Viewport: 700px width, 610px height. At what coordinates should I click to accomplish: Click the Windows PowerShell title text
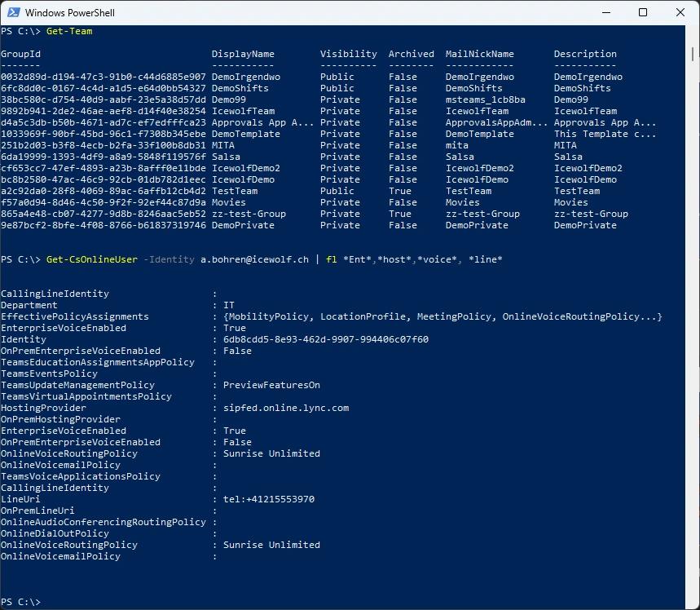tap(69, 13)
